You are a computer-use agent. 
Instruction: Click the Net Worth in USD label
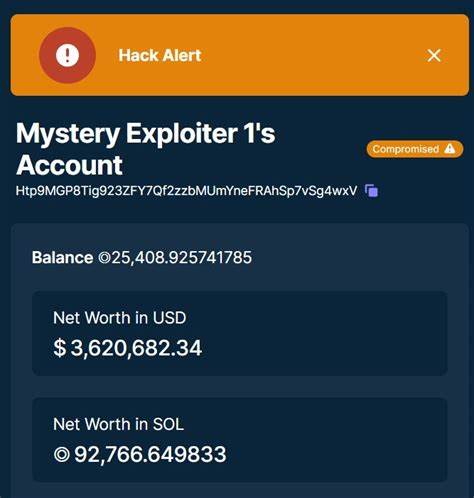pos(120,318)
